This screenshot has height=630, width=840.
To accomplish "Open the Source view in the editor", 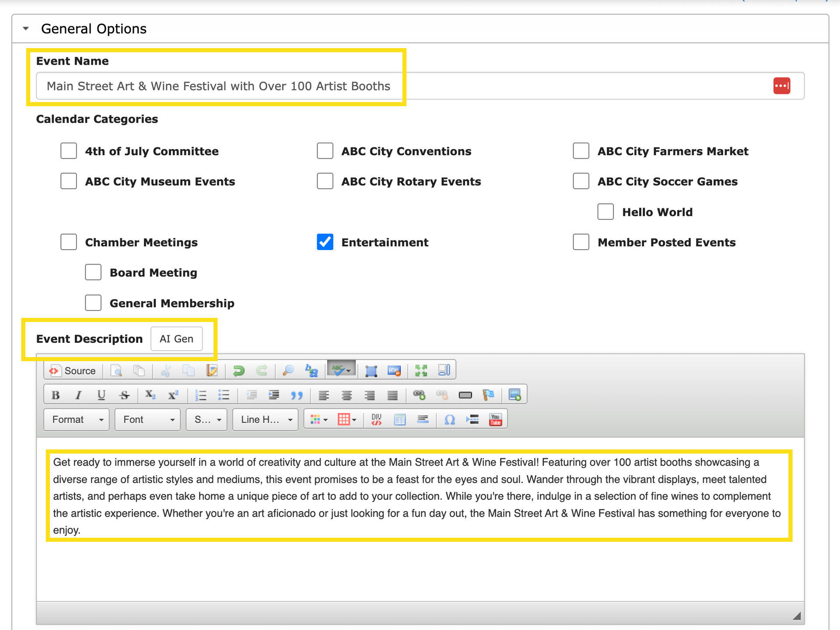I will pos(72,370).
